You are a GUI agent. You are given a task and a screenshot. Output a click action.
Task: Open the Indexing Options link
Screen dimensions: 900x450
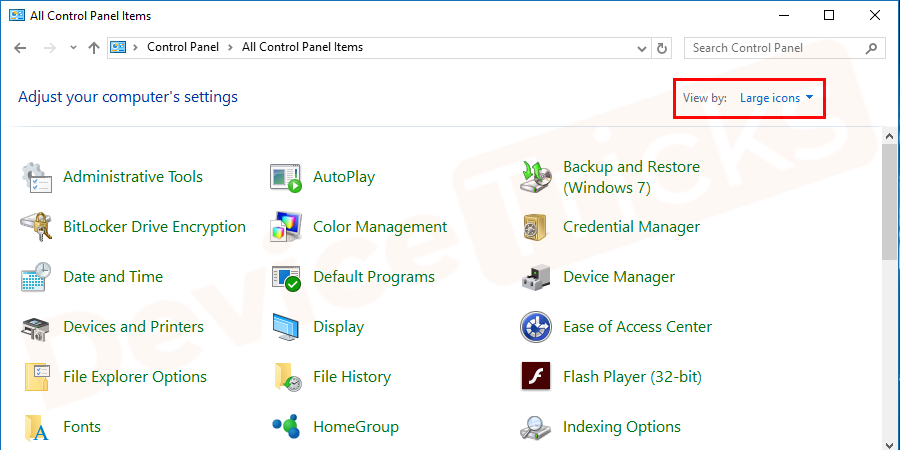coord(622,427)
